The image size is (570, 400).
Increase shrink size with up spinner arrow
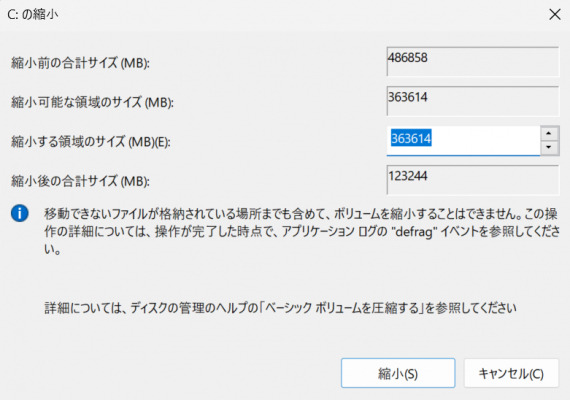tap(549, 133)
